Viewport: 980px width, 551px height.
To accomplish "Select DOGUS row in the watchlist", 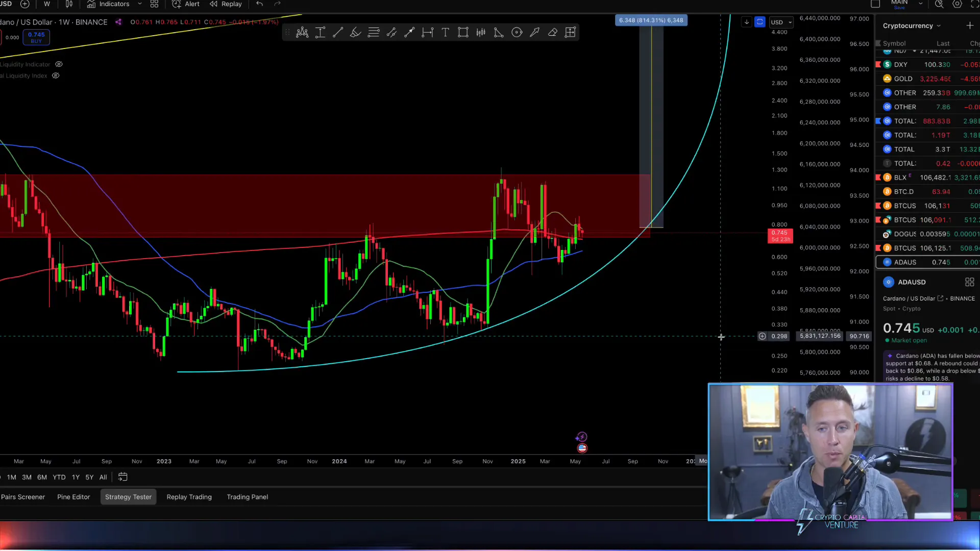I will [x=927, y=234].
